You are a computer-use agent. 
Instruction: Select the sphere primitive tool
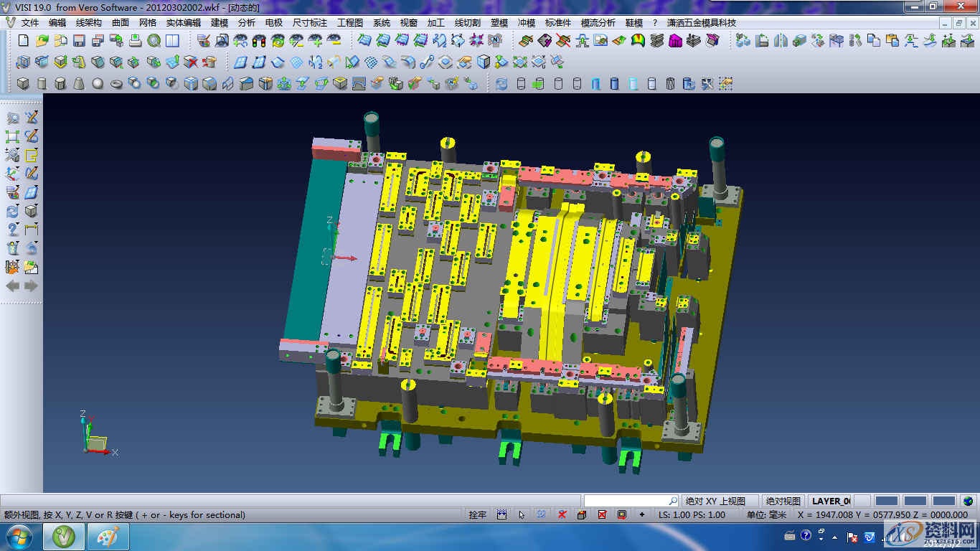coord(98,84)
